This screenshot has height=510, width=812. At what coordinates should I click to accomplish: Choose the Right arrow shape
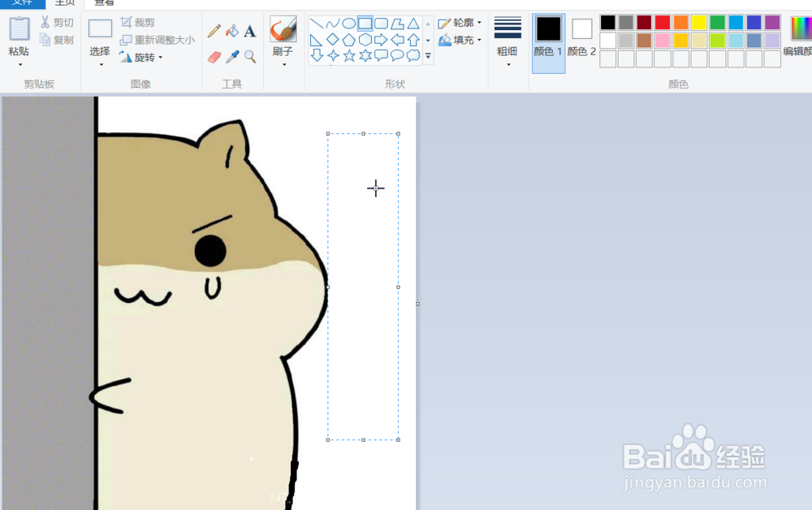(381, 40)
